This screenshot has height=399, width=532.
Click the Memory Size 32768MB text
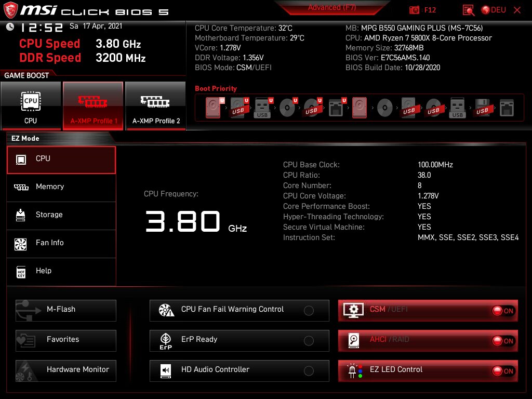tap(384, 48)
